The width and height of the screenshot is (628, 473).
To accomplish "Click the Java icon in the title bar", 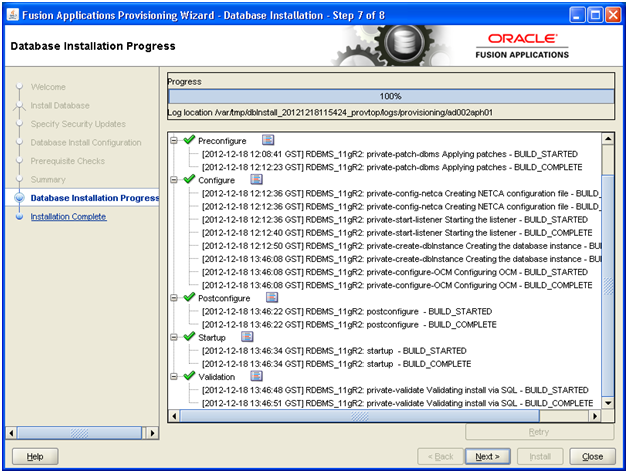I will [x=13, y=15].
